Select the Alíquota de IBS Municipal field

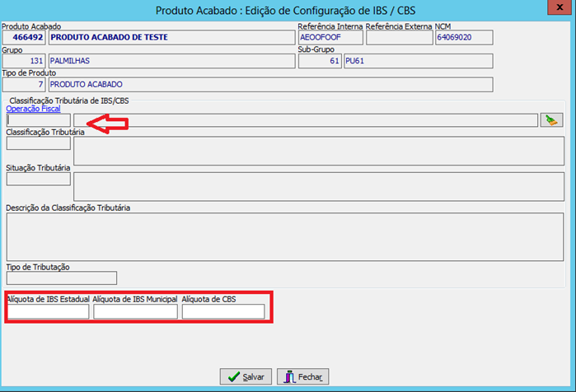pos(135,311)
